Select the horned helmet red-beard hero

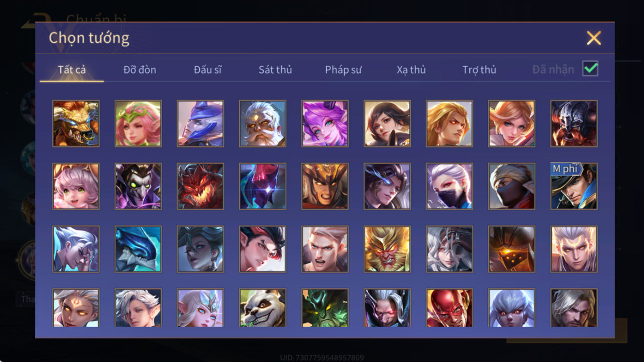tap(574, 124)
